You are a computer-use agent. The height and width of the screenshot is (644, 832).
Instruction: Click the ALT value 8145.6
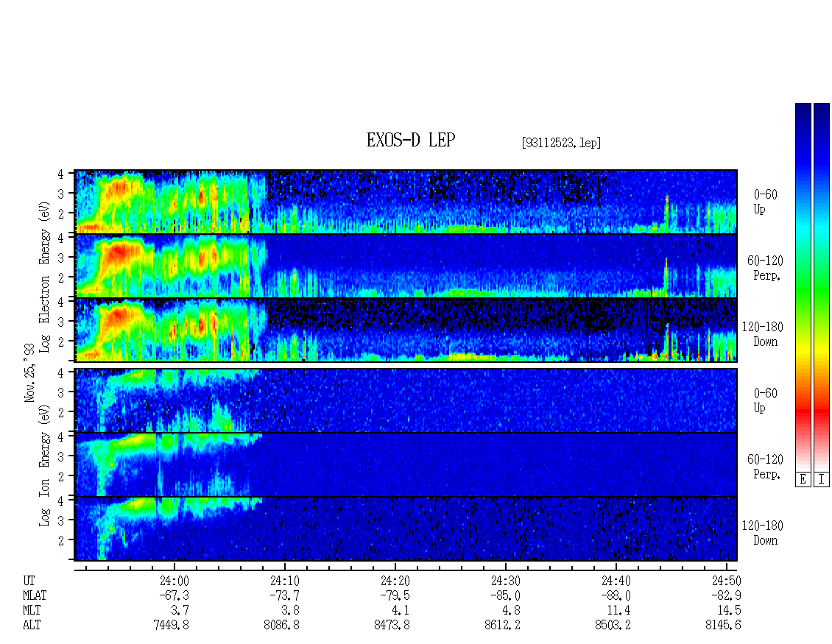[723, 625]
